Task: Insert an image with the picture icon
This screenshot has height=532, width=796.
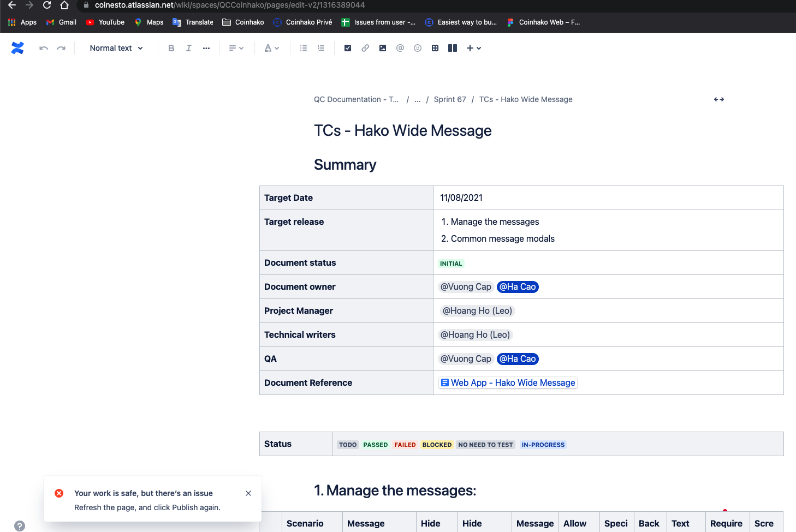Action: click(x=383, y=48)
